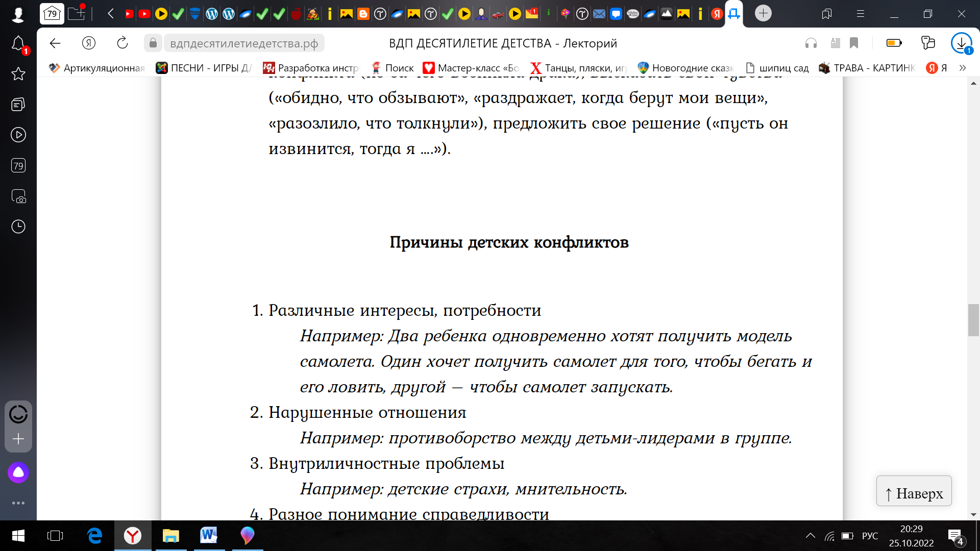Listen to page with headphones icon

(x=811, y=43)
